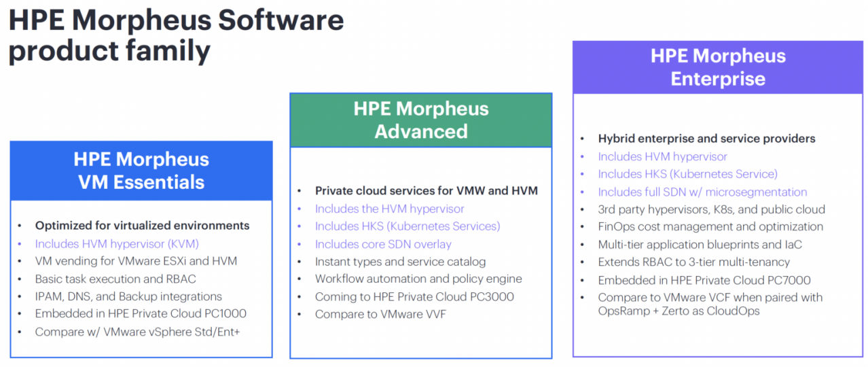
Task: Click 'FinOps cost management and optimization' bullet
Action: (710, 227)
